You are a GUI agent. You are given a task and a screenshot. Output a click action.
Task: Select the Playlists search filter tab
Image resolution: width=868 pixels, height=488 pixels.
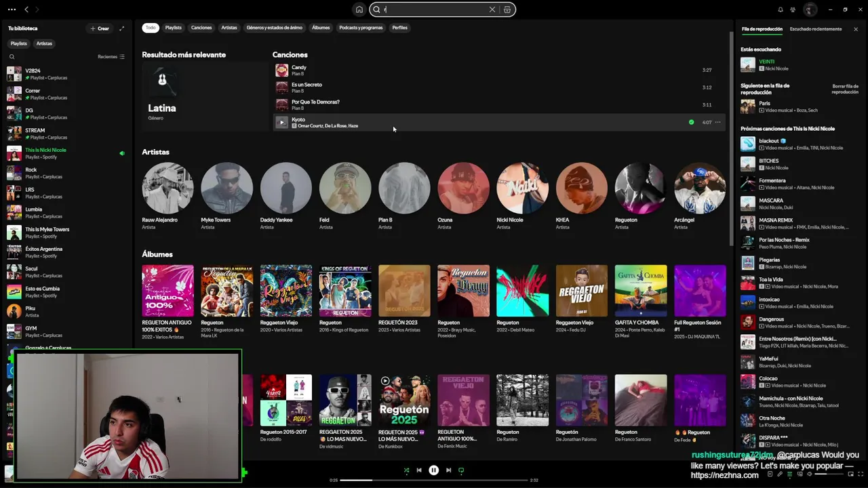point(174,28)
